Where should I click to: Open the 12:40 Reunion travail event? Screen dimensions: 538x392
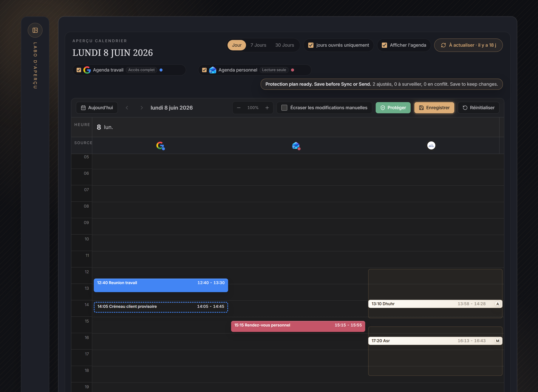[161, 285]
